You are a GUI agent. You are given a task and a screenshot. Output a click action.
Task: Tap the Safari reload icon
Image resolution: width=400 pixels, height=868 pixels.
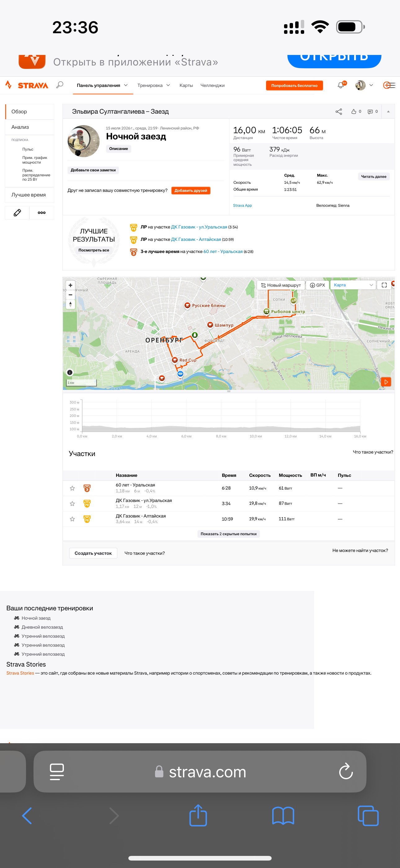coord(346,771)
